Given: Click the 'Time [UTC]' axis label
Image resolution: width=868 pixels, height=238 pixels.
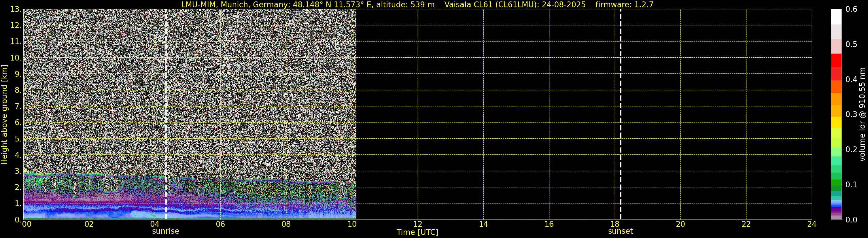Looking at the screenshot, I should (417, 232).
